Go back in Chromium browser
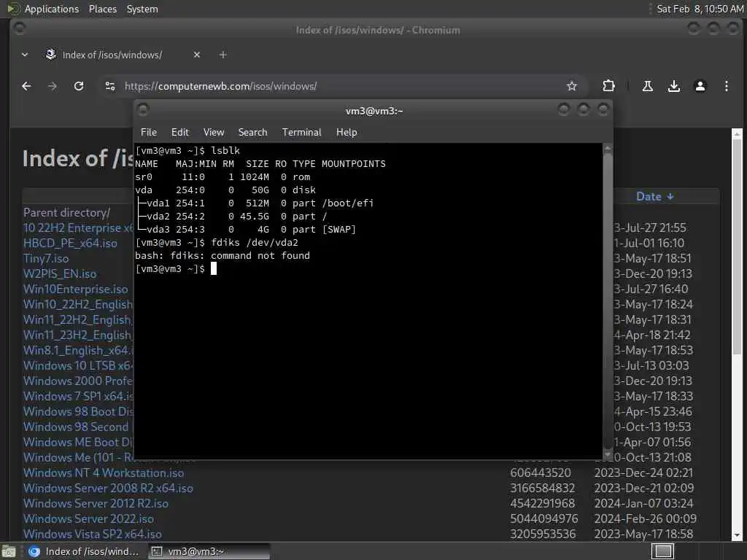The width and height of the screenshot is (747, 560). coord(26,86)
